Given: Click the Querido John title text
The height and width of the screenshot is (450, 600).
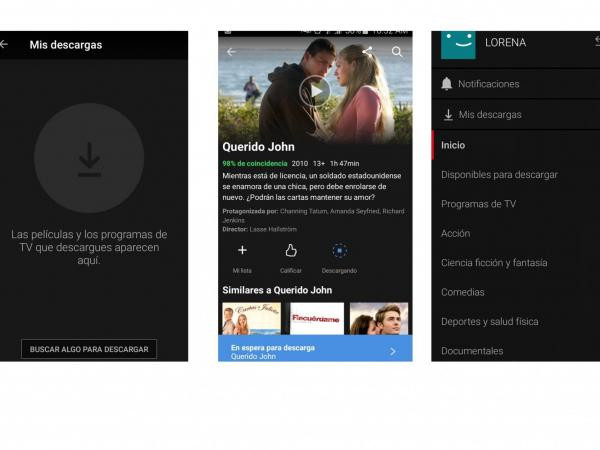Looking at the screenshot, I should (259, 147).
